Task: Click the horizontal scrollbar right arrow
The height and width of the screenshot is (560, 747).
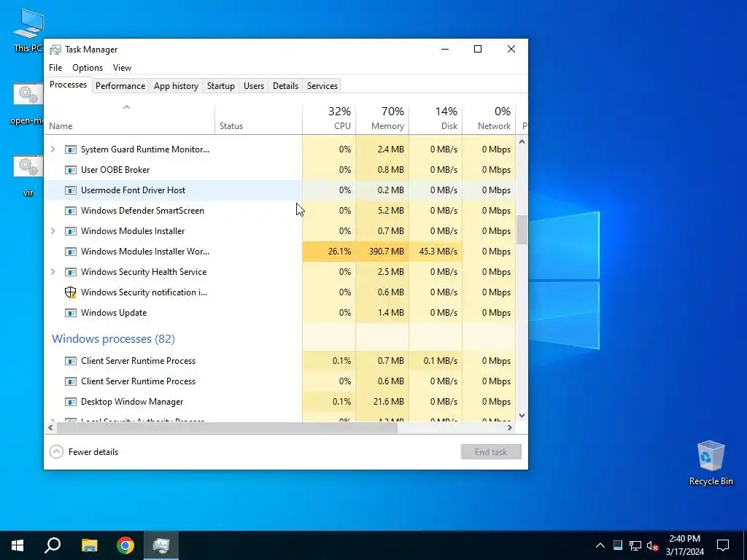Action: (x=510, y=427)
